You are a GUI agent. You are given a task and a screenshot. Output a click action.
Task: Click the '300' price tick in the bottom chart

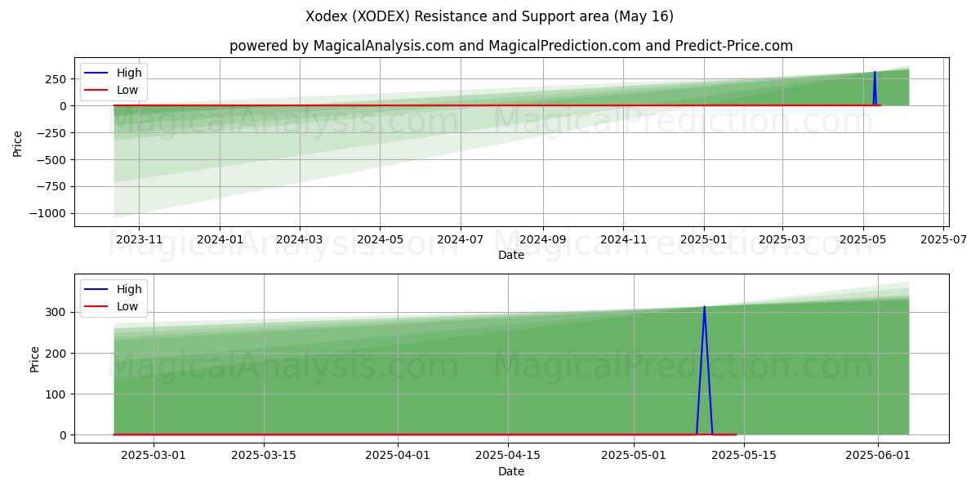point(57,312)
